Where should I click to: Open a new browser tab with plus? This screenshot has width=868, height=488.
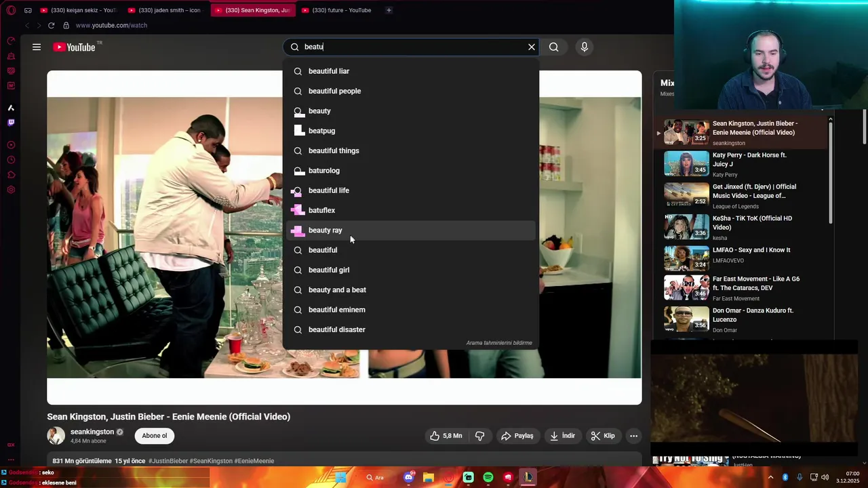click(389, 10)
